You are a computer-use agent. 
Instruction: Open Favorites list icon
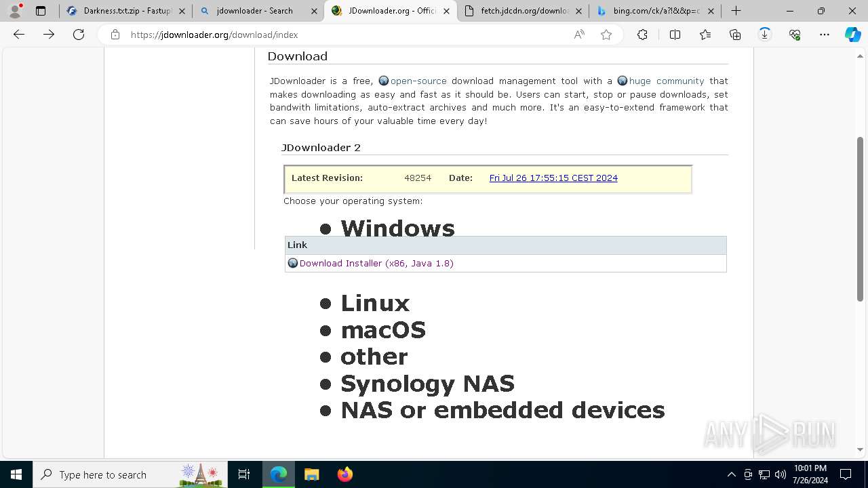pos(705,35)
